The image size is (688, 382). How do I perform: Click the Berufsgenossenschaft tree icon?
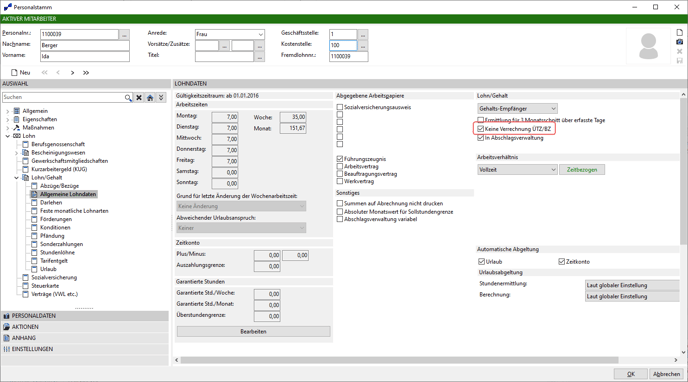click(x=25, y=144)
